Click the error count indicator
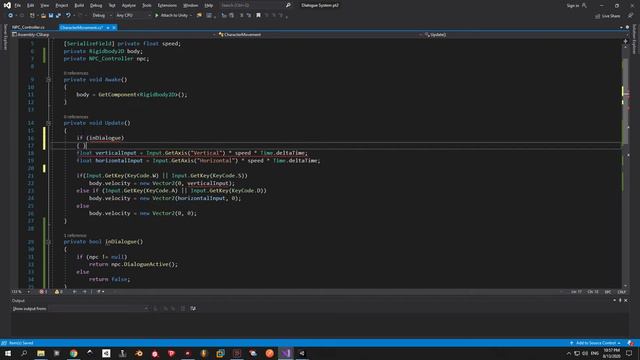Image resolution: width=640 pixels, height=360 pixels. (x=43, y=292)
